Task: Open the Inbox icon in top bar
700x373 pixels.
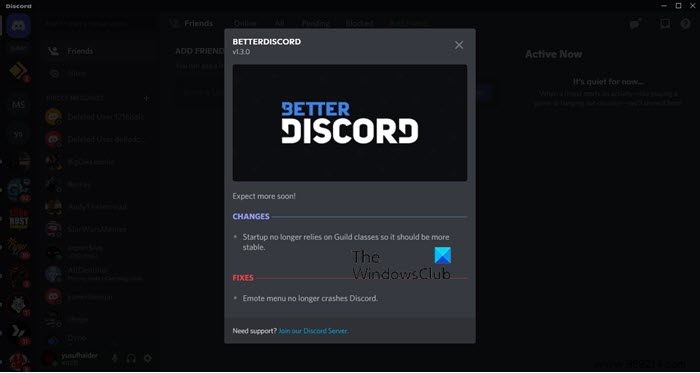Action: (665, 24)
